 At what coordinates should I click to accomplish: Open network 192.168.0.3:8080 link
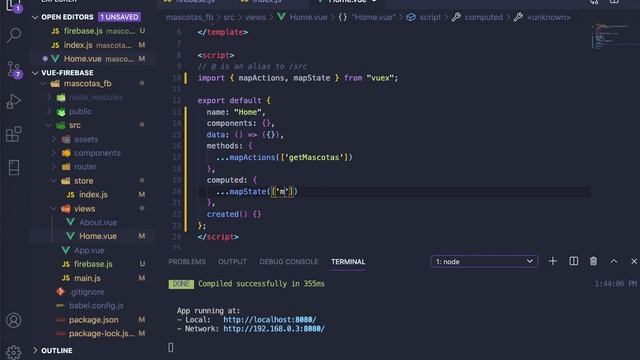pos(274,329)
